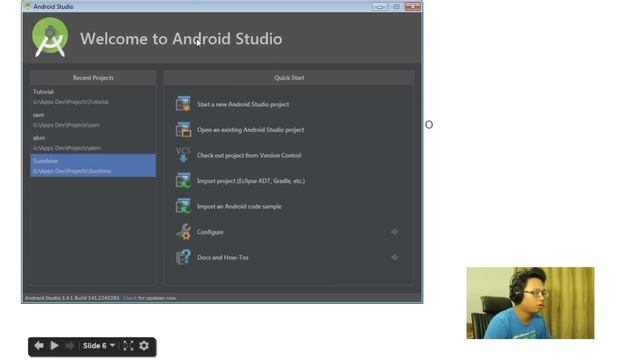Screen dimensions: 640x360
Task: Open the recent project abm
Action: pos(93,142)
